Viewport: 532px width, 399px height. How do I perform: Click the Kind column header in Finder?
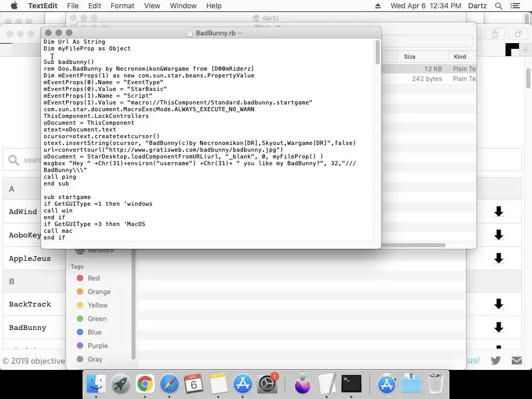[x=460, y=57]
